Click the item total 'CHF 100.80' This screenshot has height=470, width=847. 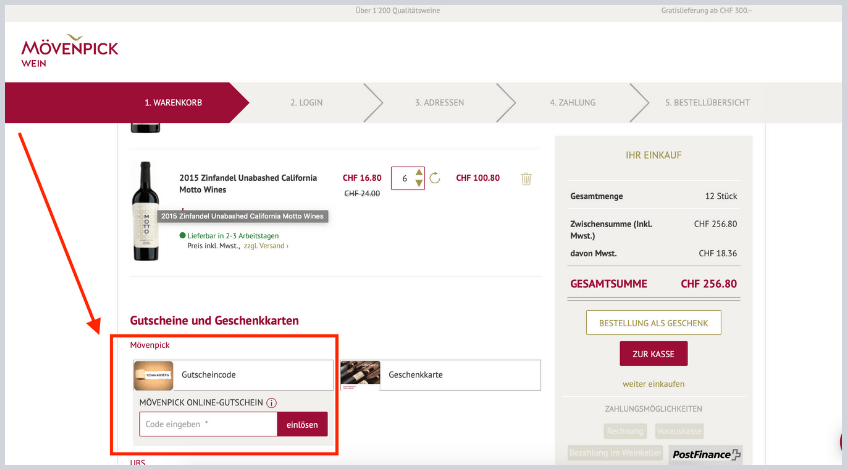[478, 178]
